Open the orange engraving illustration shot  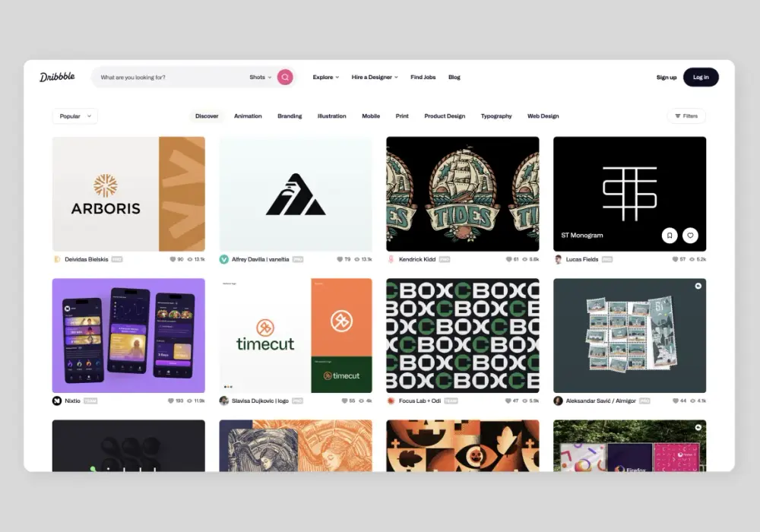[x=296, y=446]
